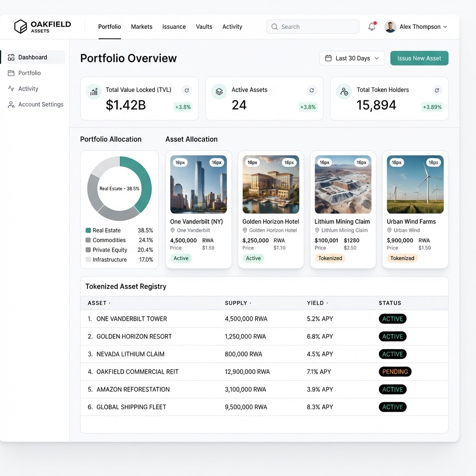The width and height of the screenshot is (476, 476).
Task: Open the Lithium Mining Claim thumbnail
Action: coord(343,185)
